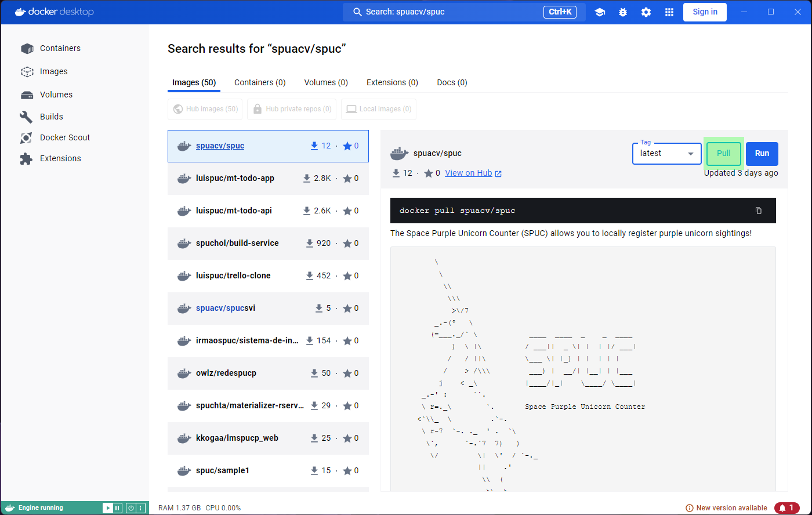Click the engine start play icon
This screenshot has width=812, height=515.
(x=107, y=508)
